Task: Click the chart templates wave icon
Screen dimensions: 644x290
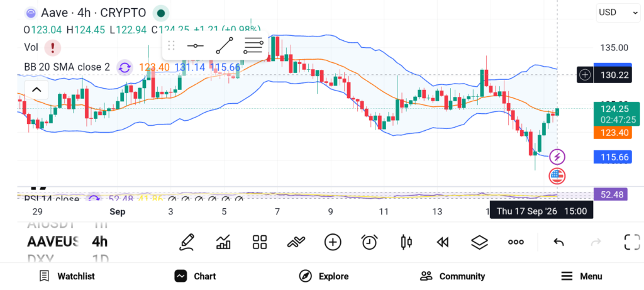Action: 296,242
